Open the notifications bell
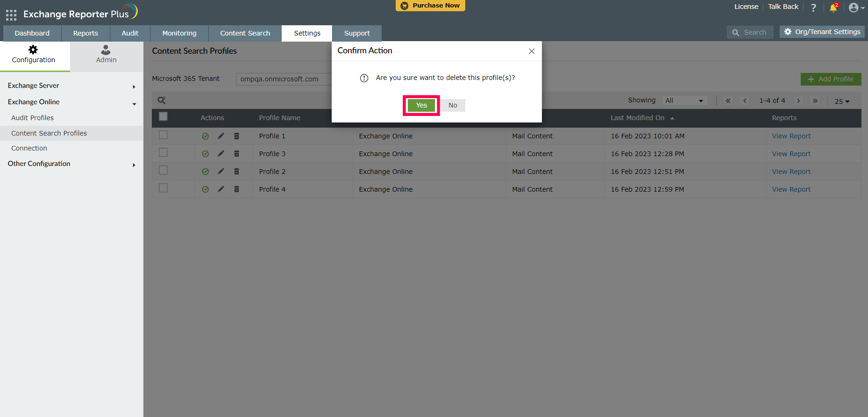 833,7
